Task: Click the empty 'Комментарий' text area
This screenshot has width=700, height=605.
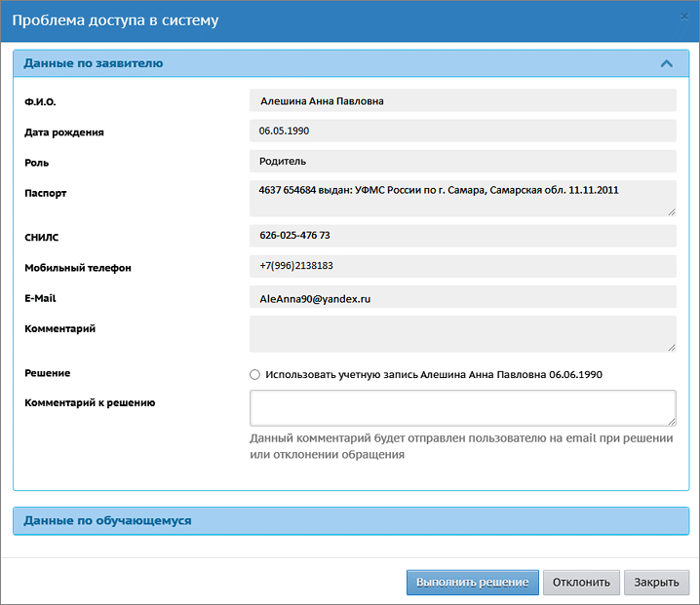Action: pos(462,332)
